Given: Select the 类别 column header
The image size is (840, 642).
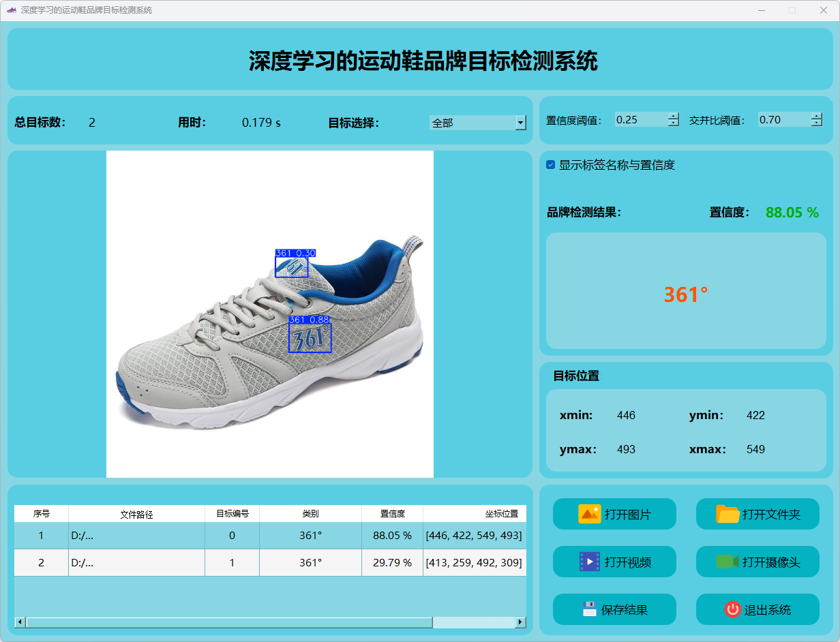Looking at the screenshot, I should click(310, 514).
